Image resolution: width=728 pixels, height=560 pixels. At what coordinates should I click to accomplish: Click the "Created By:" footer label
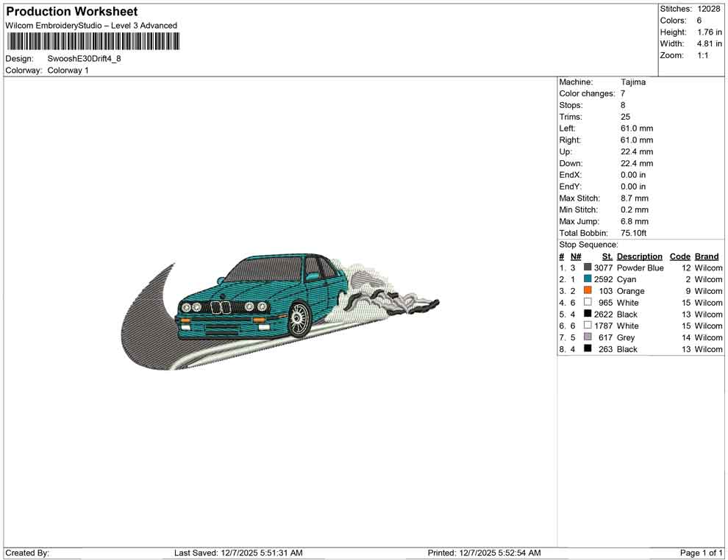point(27,553)
